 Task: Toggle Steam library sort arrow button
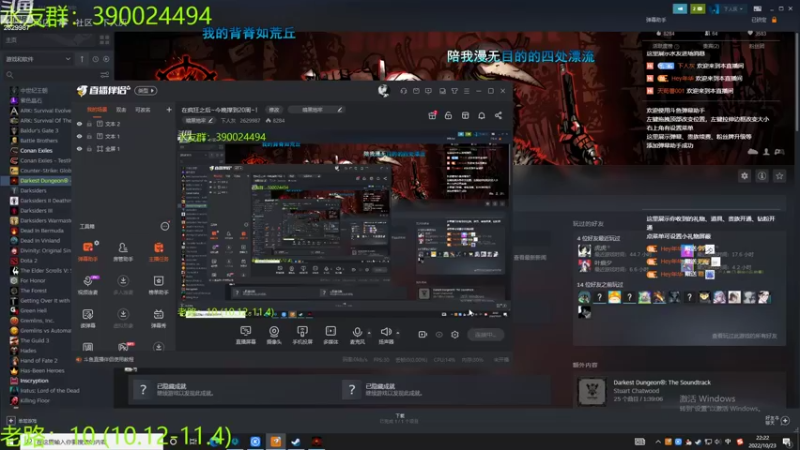pos(82,59)
